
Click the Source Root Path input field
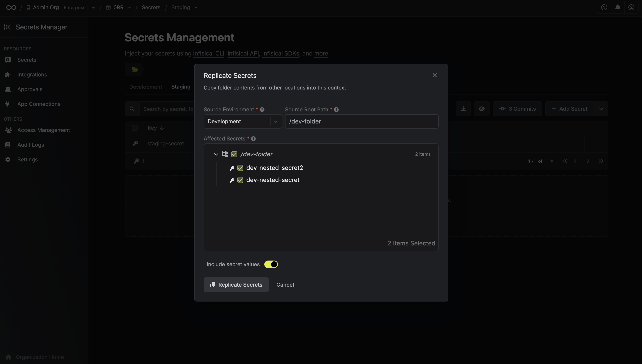[362, 121]
